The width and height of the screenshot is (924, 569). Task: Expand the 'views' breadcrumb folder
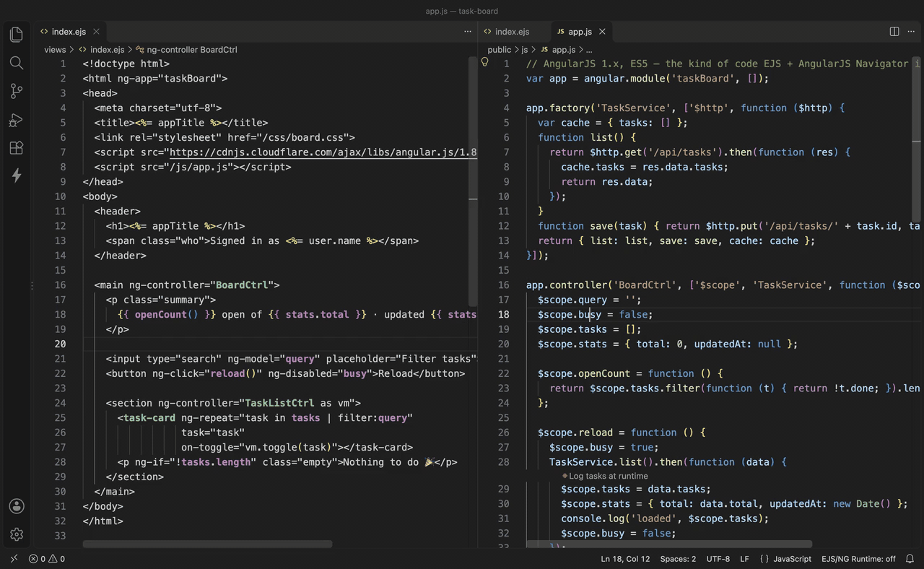pyautogui.click(x=55, y=50)
